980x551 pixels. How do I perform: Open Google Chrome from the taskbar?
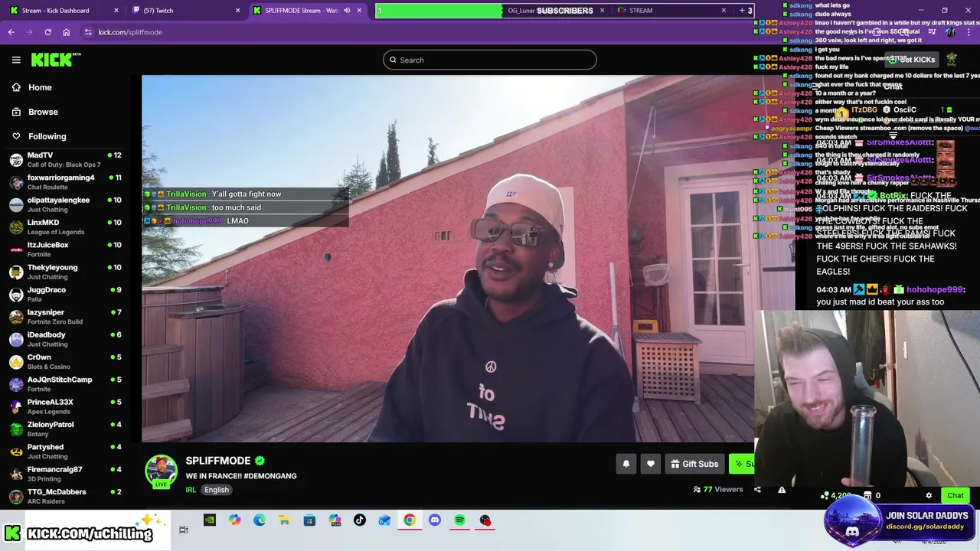(410, 520)
